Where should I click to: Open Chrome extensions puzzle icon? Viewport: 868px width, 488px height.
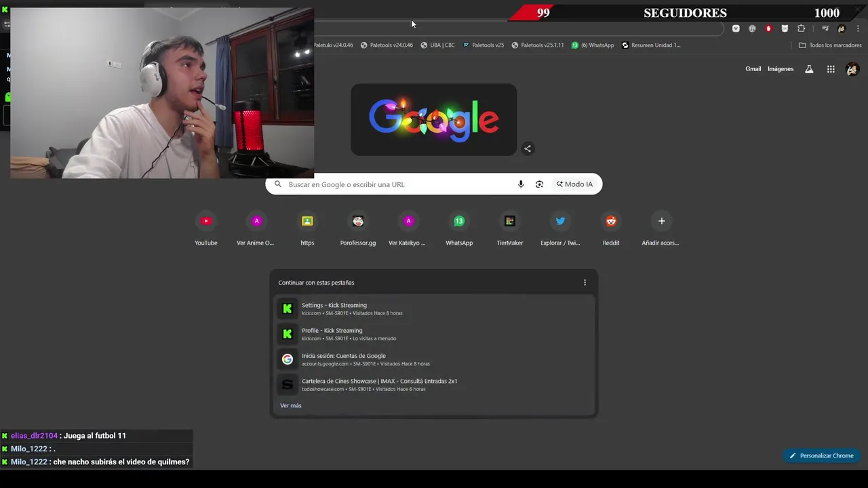point(801,28)
